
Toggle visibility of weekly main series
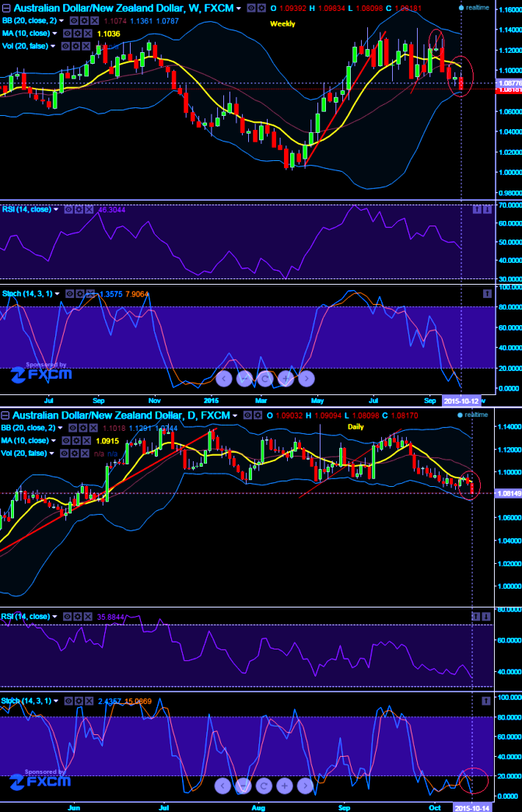(x=250, y=8)
